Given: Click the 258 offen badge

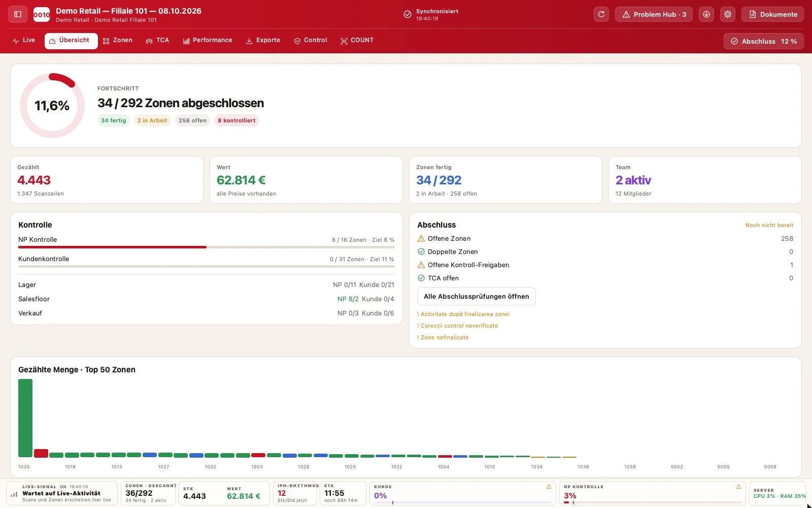Looking at the screenshot, I should pos(192,120).
